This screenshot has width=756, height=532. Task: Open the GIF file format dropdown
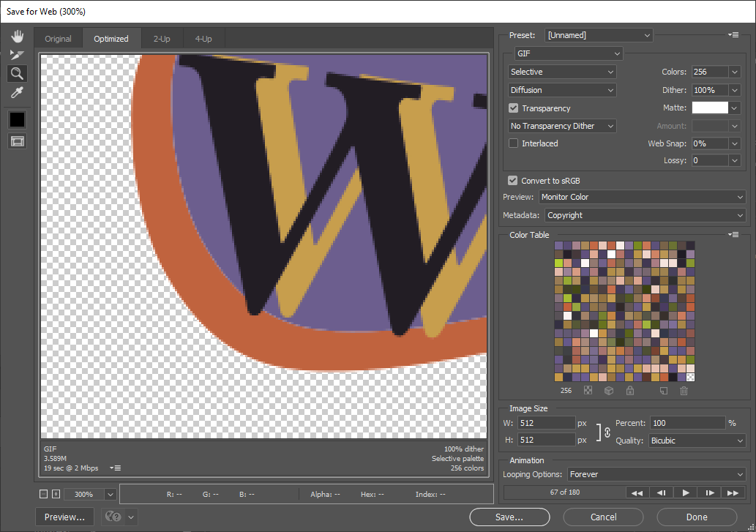pos(569,53)
